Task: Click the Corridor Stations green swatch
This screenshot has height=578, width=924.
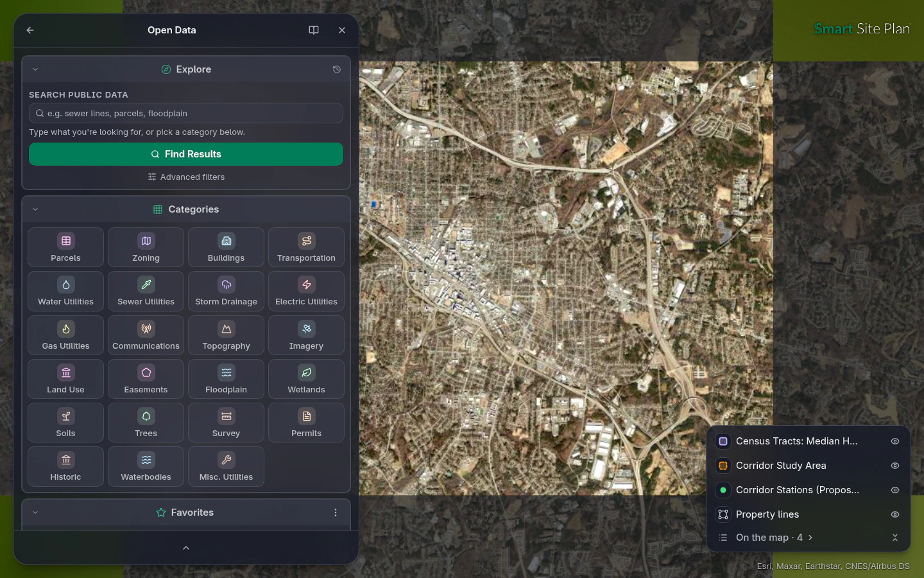Action: (x=723, y=490)
